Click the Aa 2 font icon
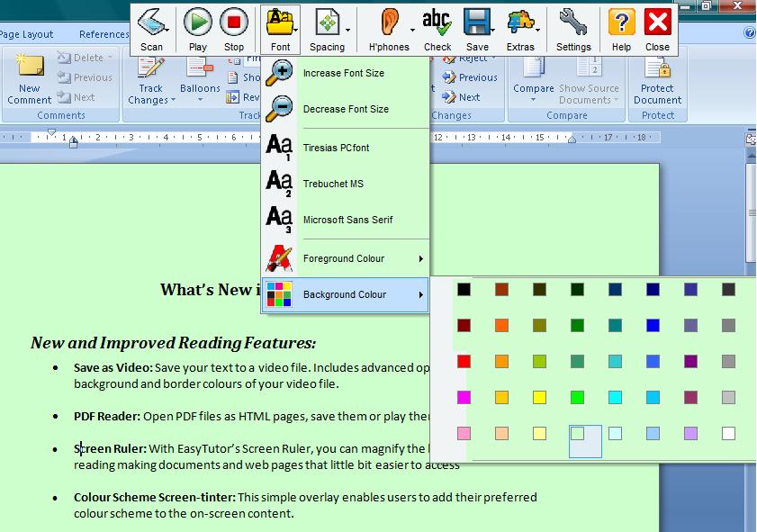Viewport: 757px width, 532px height. point(279,184)
